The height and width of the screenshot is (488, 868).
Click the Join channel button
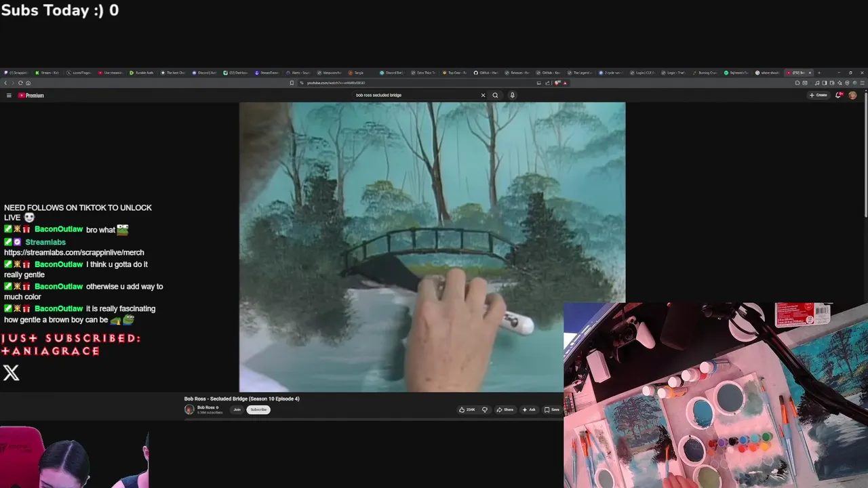click(237, 409)
